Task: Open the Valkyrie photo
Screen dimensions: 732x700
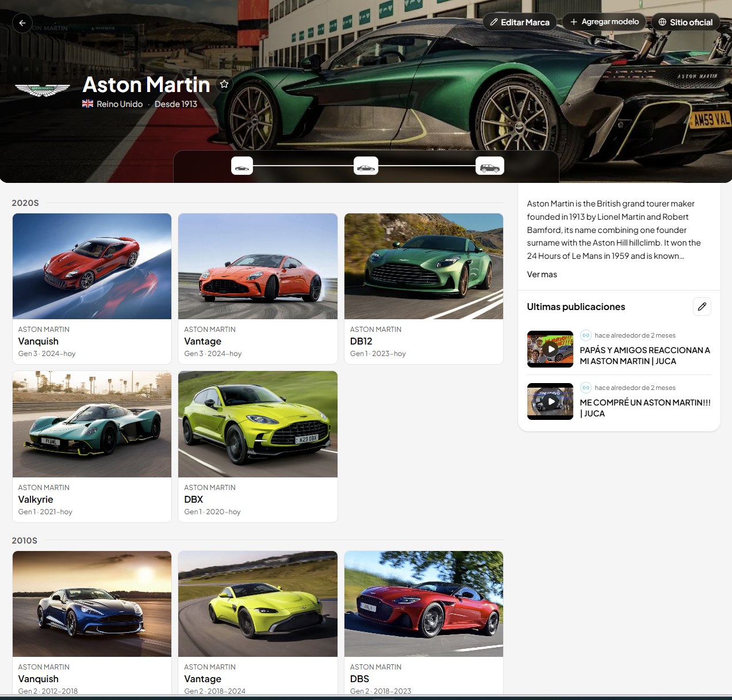Action: (x=92, y=424)
